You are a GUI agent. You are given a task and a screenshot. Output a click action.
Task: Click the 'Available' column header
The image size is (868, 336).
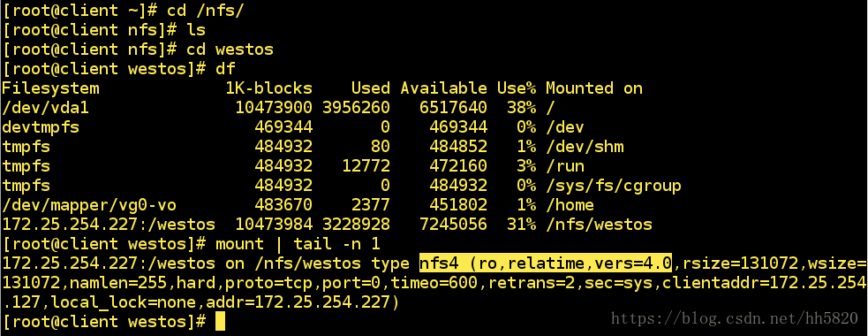[x=443, y=88]
